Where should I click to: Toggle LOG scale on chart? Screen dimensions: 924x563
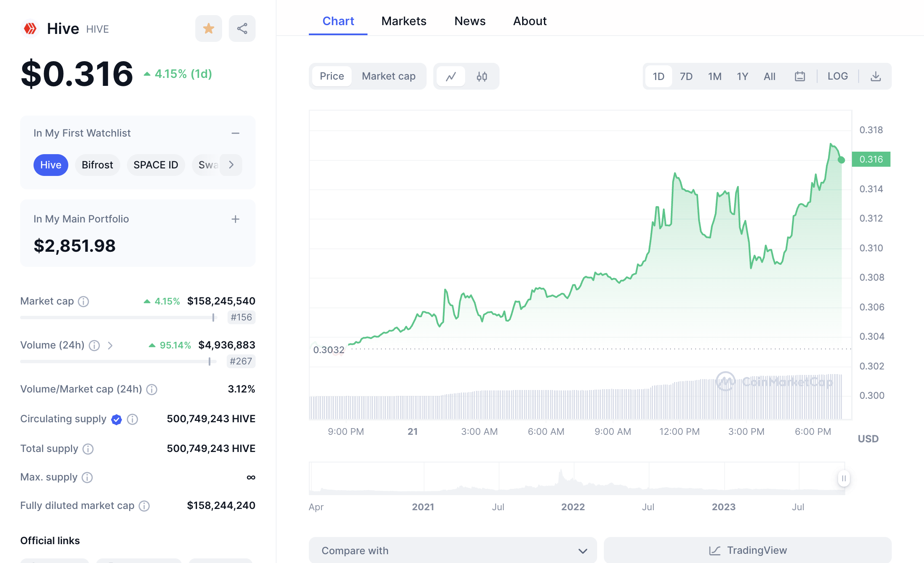click(x=837, y=76)
